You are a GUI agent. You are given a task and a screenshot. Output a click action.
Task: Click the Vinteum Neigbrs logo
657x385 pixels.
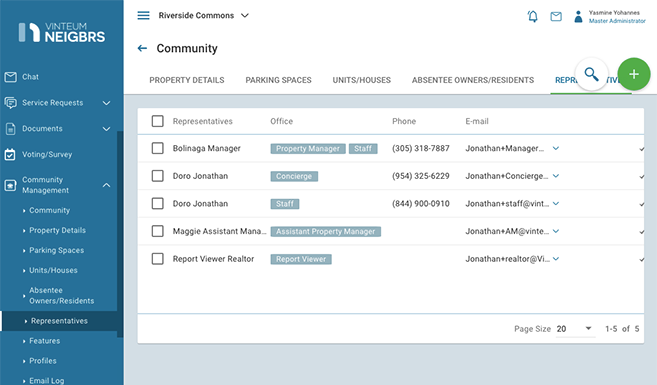tap(62, 32)
